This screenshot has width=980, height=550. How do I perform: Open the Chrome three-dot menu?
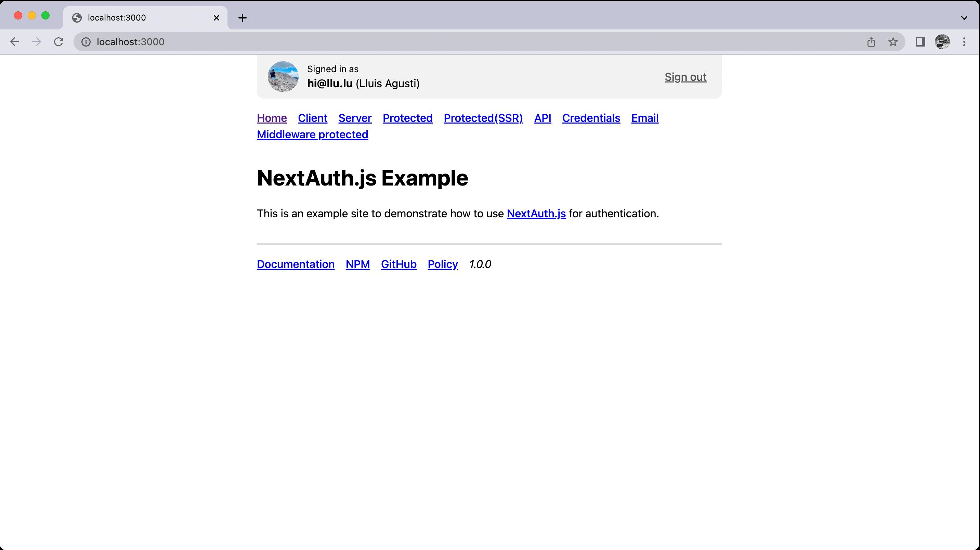tap(964, 42)
